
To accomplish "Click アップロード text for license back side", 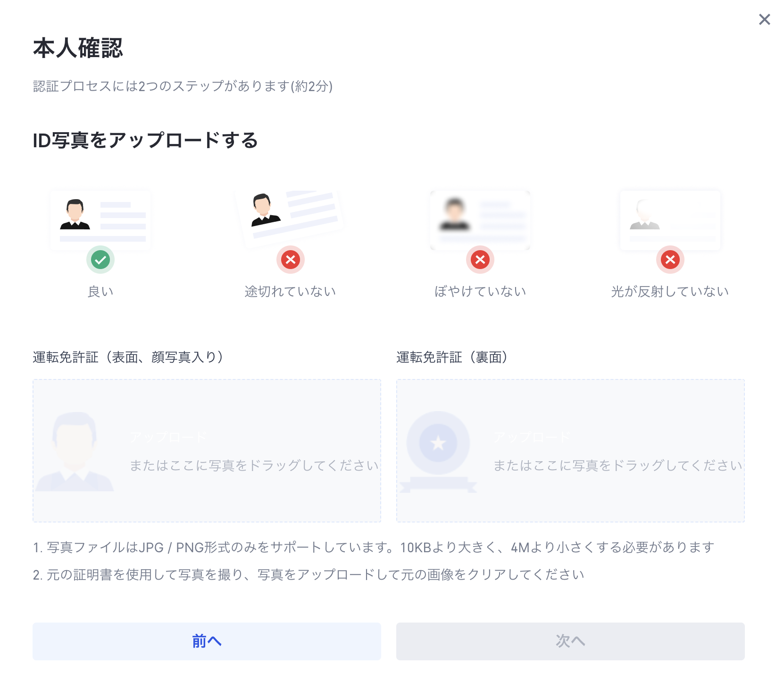I will (x=532, y=437).
